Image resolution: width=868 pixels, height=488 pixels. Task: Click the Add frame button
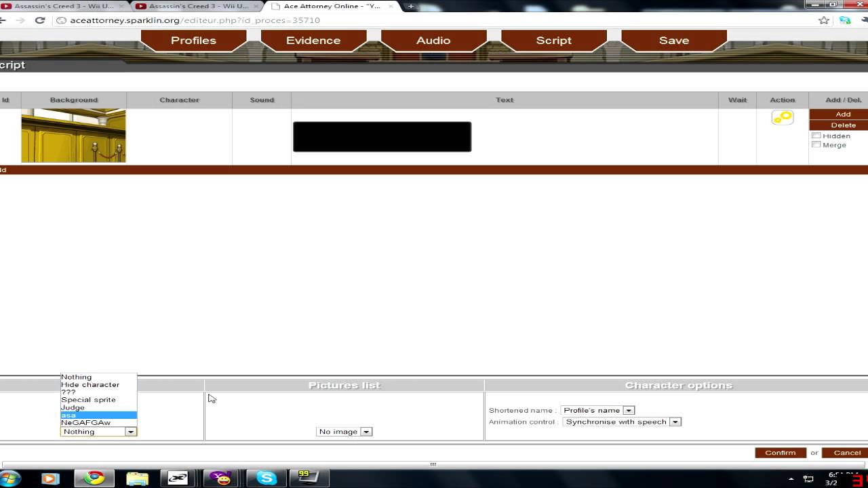pos(843,115)
